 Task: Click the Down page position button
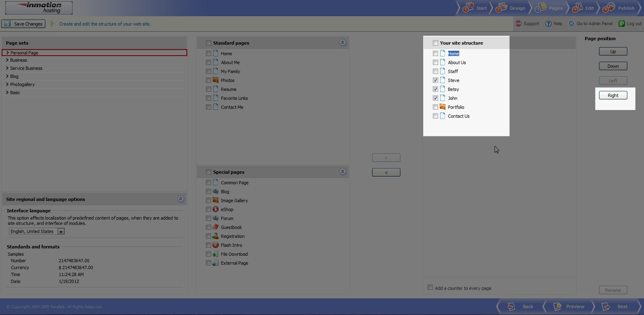pos(613,66)
